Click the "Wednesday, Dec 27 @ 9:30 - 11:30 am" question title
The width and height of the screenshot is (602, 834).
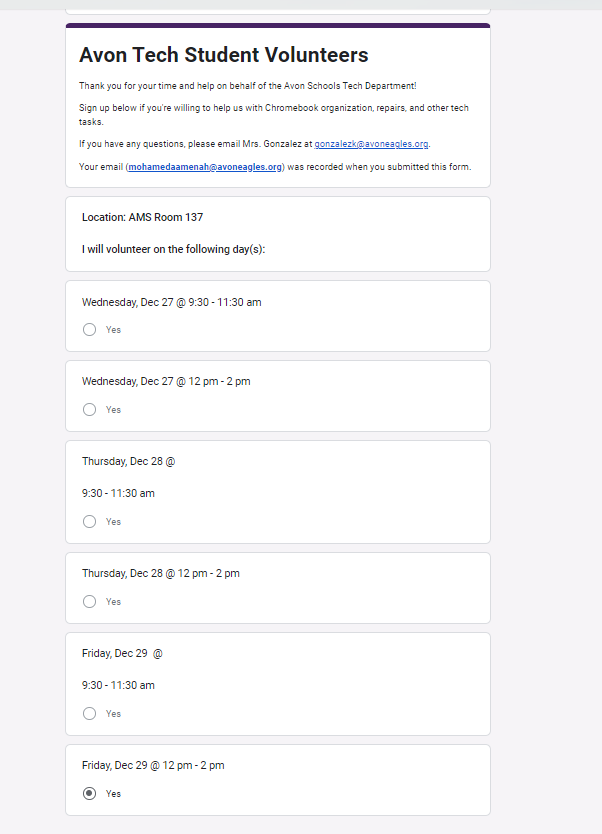171,302
